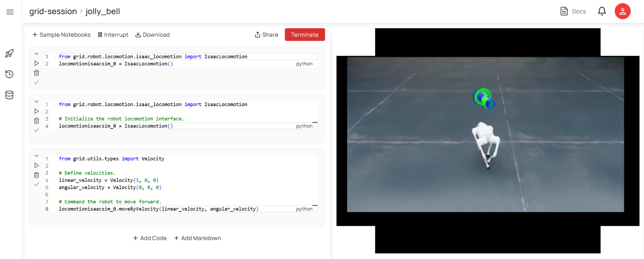Open the user profile avatar
This screenshot has height=259, width=644.
[x=622, y=11]
